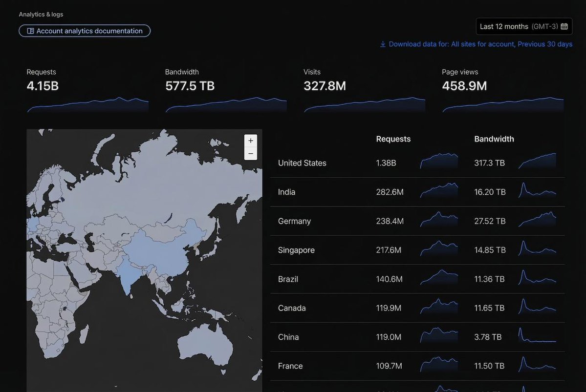Click the Bandwidth total 577.5 TB

pyautogui.click(x=190, y=86)
